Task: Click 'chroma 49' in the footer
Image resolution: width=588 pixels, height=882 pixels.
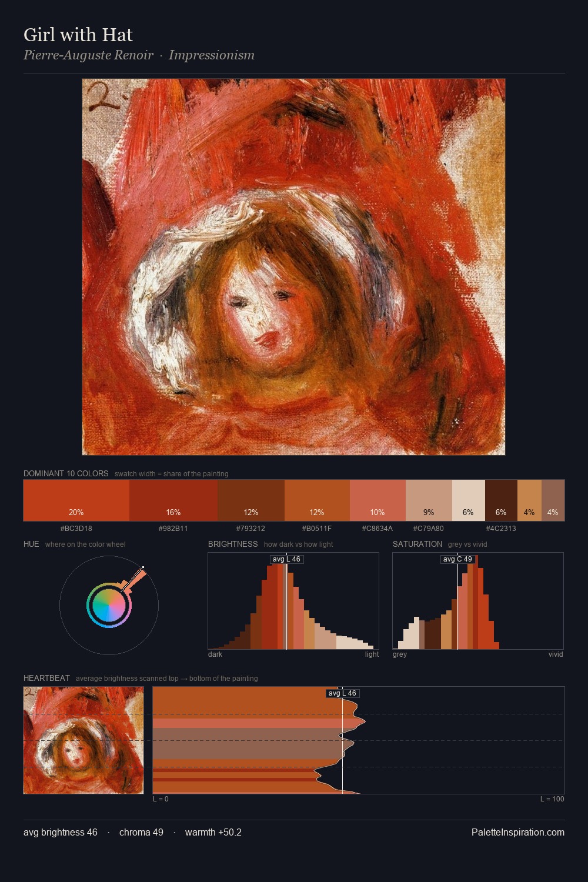Action: tap(141, 832)
